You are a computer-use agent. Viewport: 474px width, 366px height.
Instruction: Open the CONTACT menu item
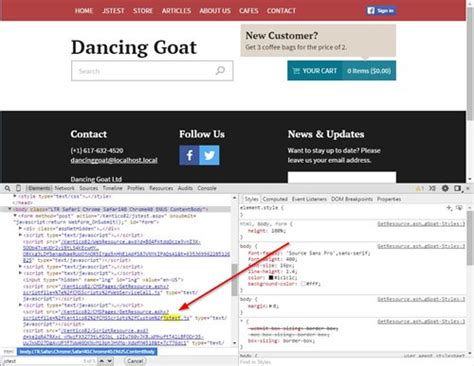coord(281,11)
